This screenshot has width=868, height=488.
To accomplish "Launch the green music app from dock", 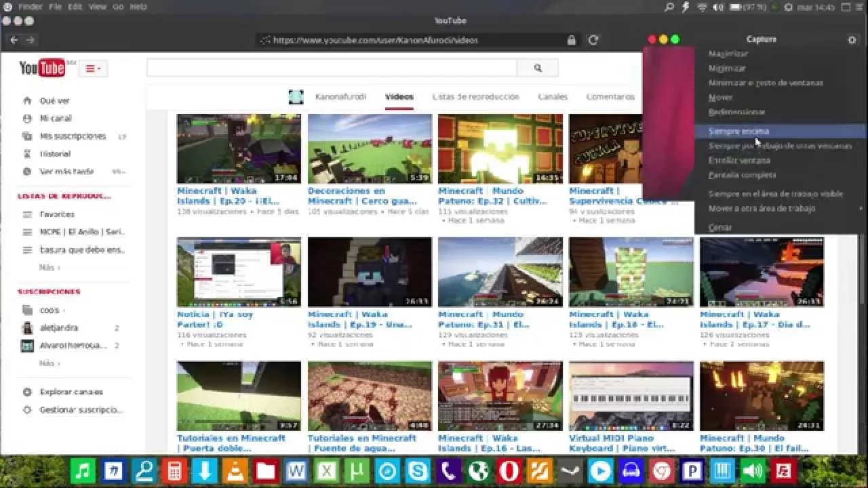I will pos(83,470).
